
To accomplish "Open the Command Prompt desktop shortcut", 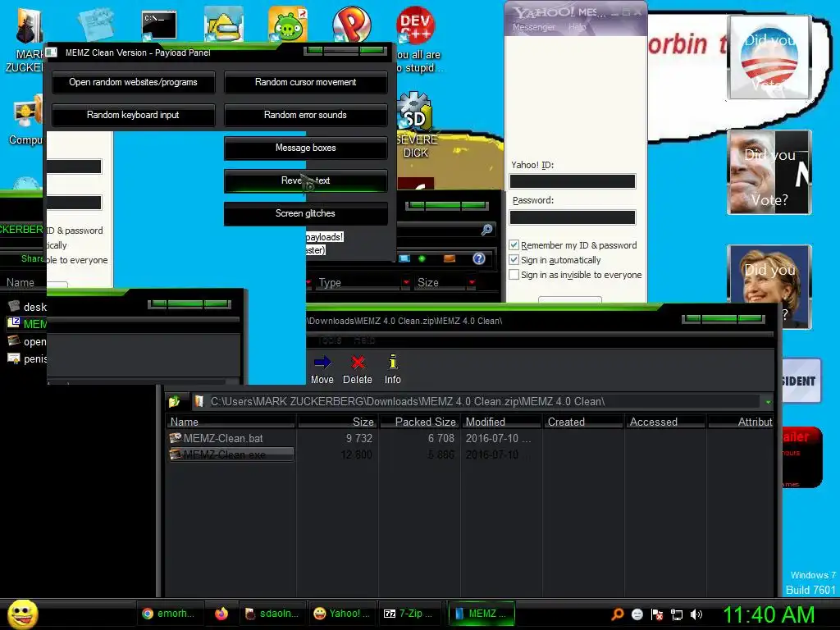I will pyautogui.click(x=159, y=25).
